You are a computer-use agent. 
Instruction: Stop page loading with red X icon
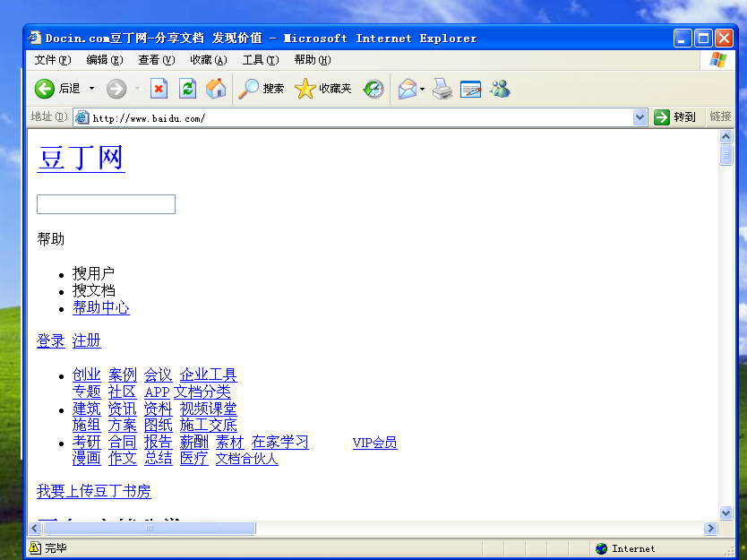coord(159,89)
